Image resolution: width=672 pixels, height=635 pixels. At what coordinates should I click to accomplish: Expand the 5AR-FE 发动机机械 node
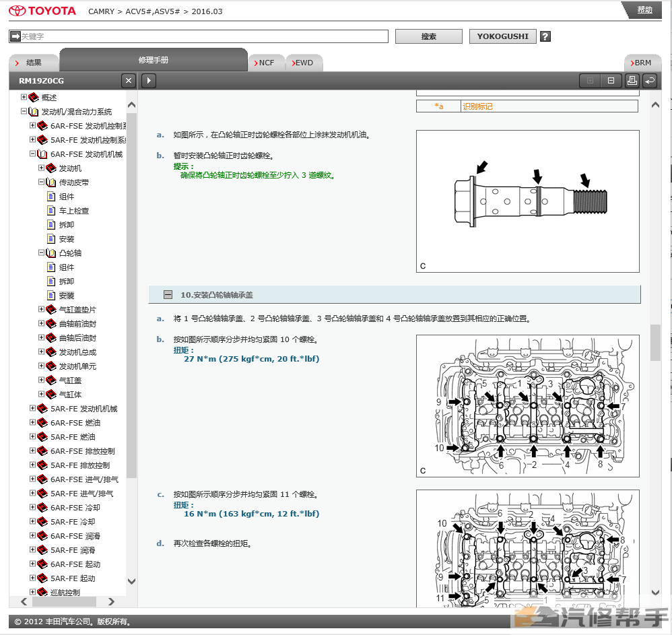[x=32, y=408]
